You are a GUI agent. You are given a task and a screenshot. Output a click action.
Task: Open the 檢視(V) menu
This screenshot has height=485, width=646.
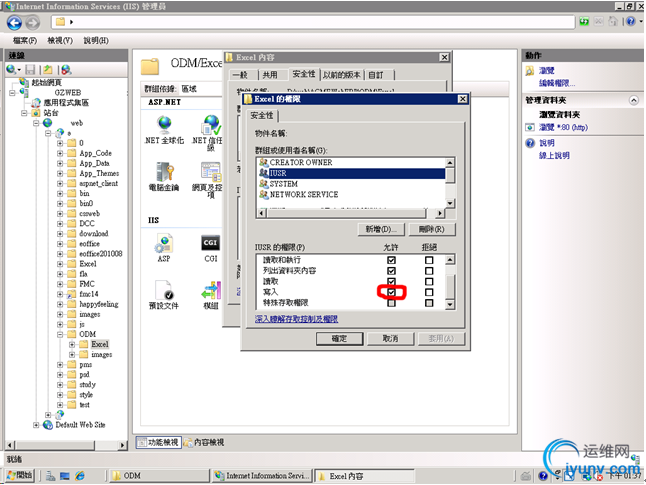point(60,40)
